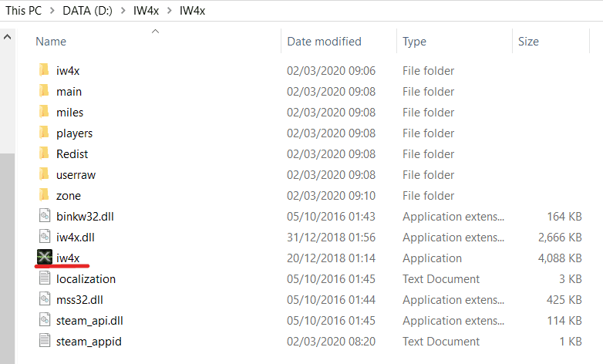Expand breadcrumb chevron after DATA (D:)
The height and width of the screenshot is (364, 603).
(123, 11)
